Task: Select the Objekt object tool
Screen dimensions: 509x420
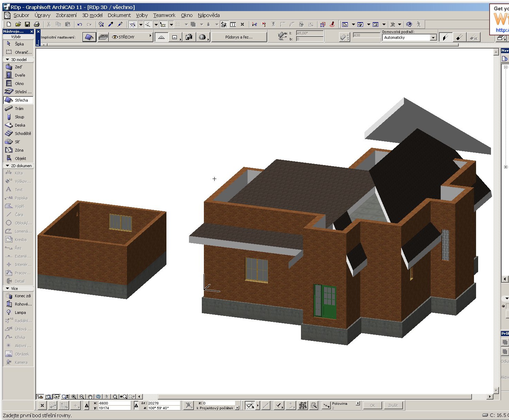Action: (18, 158)
